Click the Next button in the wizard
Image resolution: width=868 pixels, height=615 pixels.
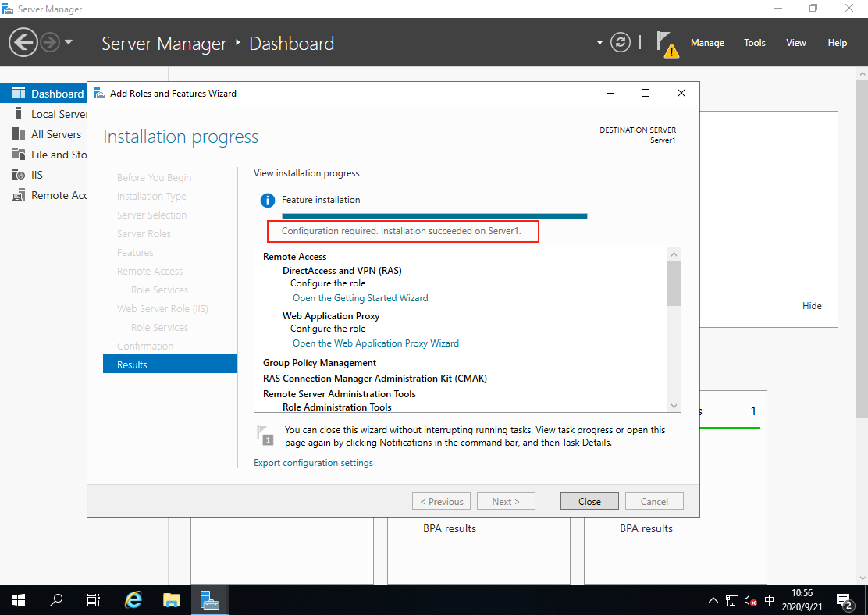[x=505, y=501]
